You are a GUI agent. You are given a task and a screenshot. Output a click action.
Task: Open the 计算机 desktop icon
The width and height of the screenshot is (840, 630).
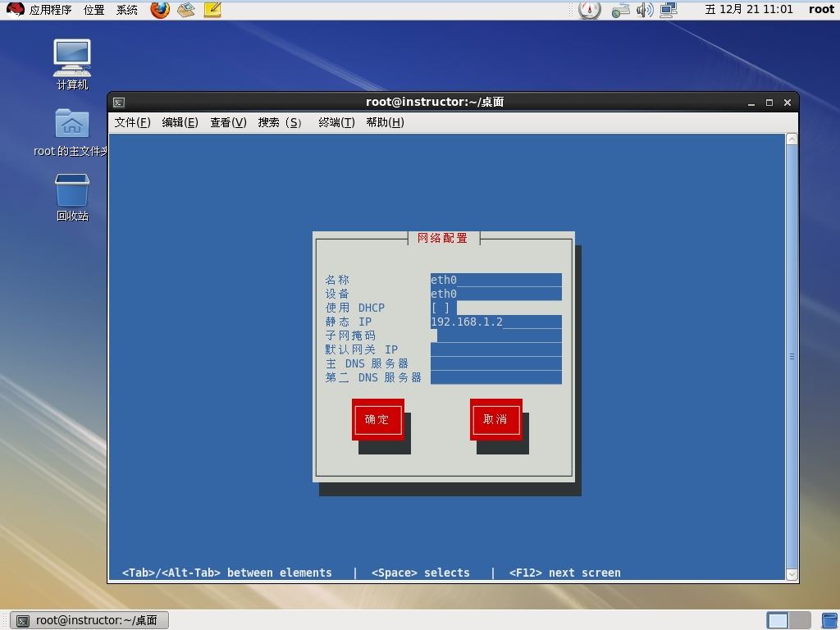point(72,64)
